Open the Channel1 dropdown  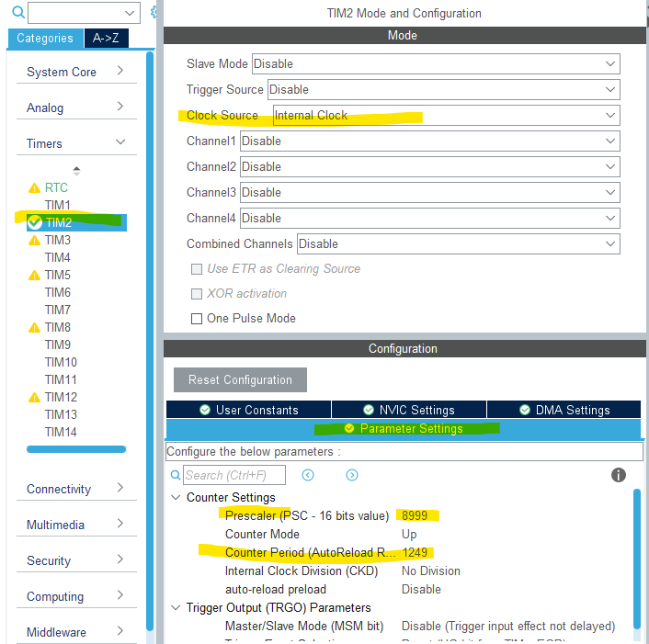point(430,141)
